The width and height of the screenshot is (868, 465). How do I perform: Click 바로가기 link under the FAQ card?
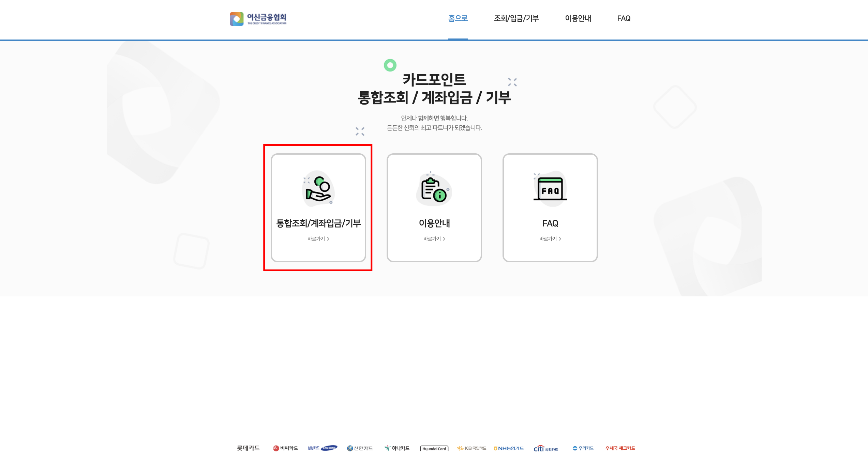(550, 239)
